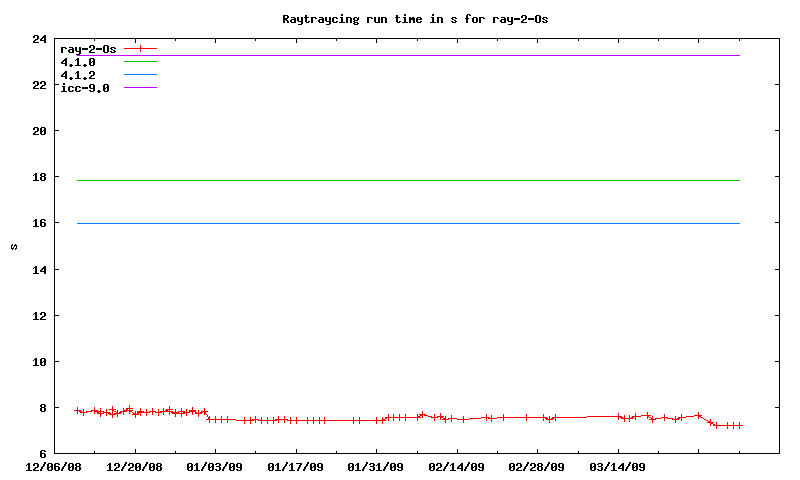Click the icc-9.0 legend label
This screenshot has height=480, width=800.
tap(85, 88)
